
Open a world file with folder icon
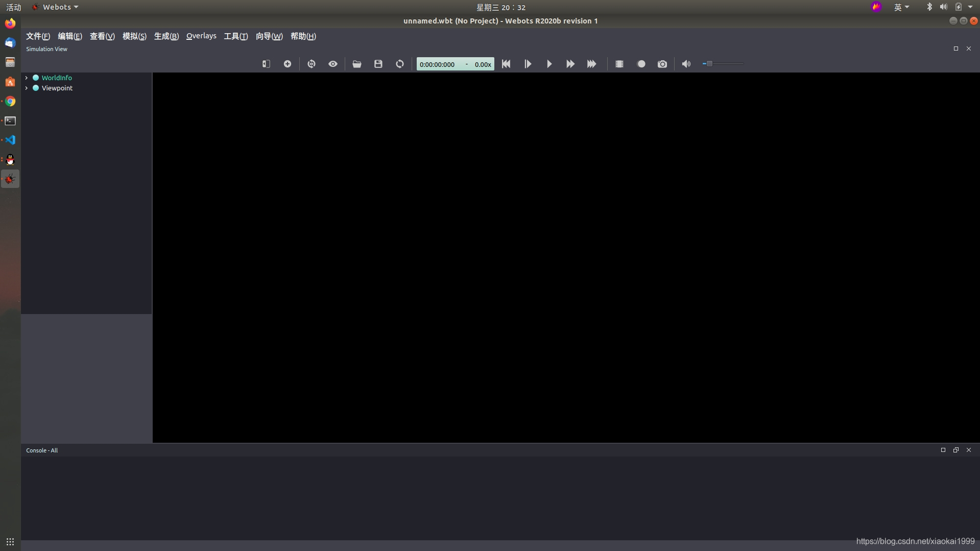click(x=357, y=64)
